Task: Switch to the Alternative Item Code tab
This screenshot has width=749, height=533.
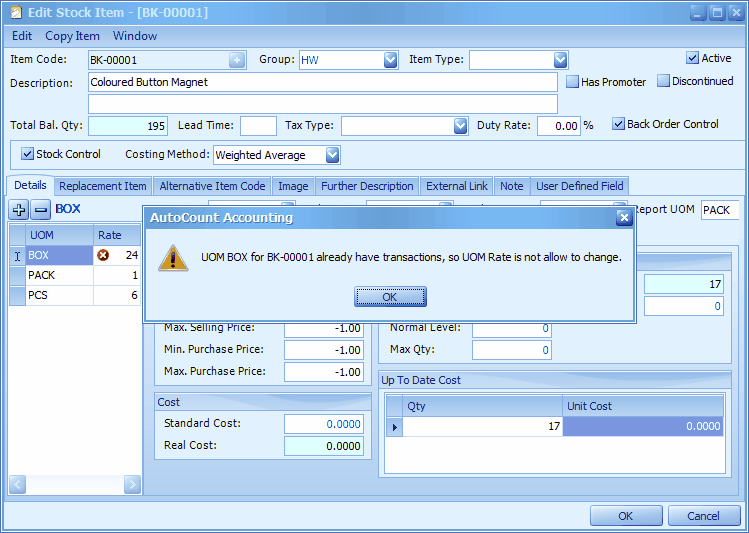Action: click(x=212, y=186)
